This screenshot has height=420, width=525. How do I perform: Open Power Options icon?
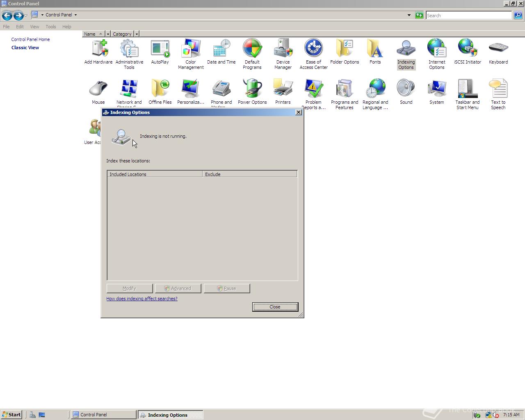[x=252, y=91]
